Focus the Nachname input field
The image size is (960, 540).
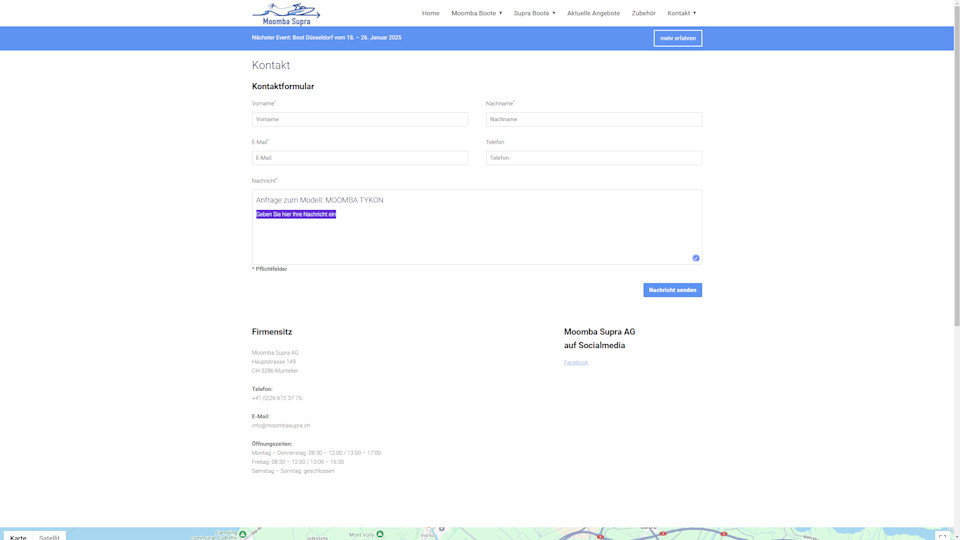click(x=594, y=119)
